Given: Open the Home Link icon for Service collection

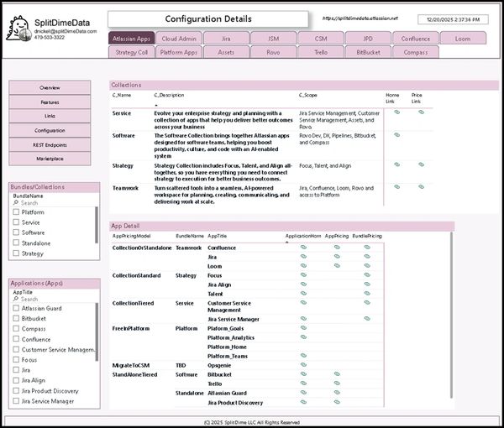Looking at the screenshot, I should tap(396, 111).
